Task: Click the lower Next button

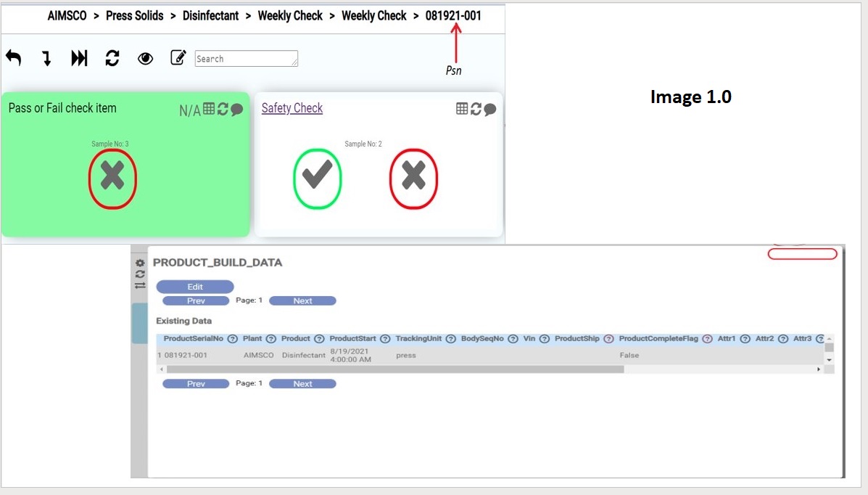Action: [x=303, y=383]
